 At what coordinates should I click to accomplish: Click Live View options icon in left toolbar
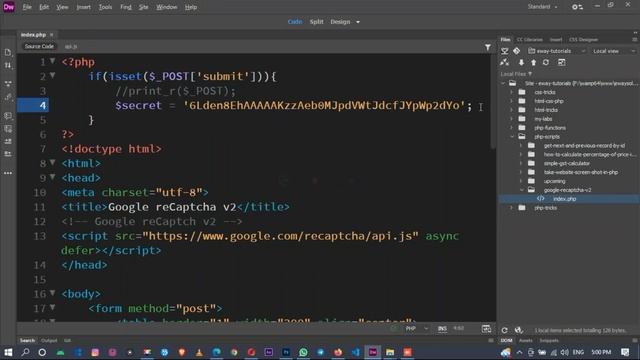tap(8, 84)
